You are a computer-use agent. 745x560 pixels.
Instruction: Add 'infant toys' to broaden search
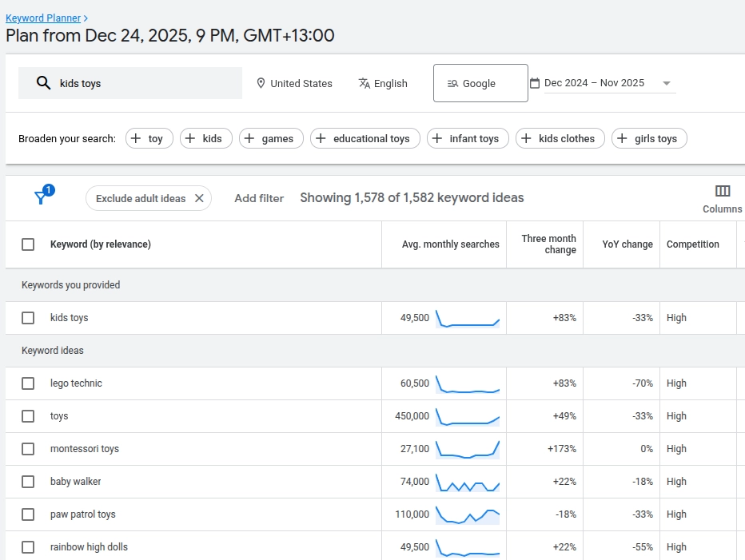[x=468, y=139]
